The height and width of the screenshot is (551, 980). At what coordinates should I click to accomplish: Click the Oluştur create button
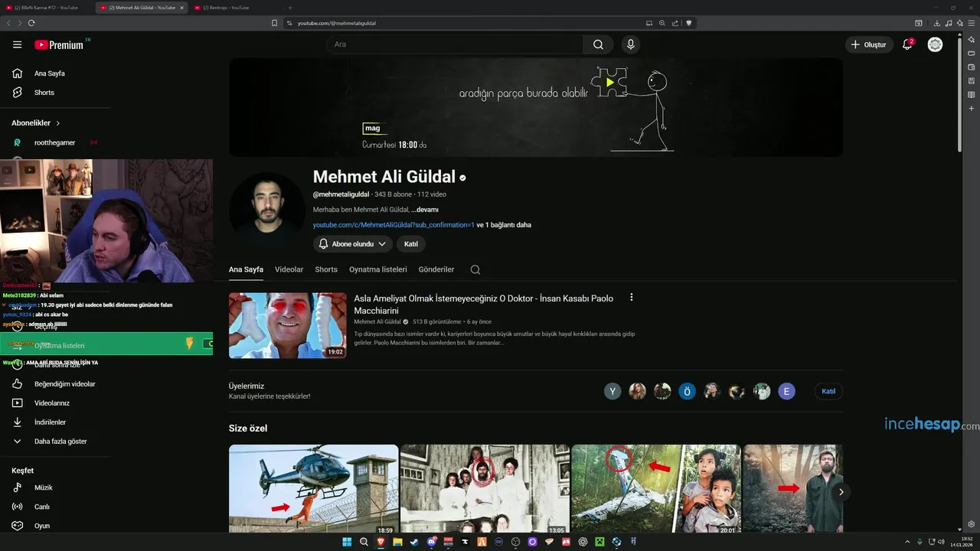click(869, 44)
